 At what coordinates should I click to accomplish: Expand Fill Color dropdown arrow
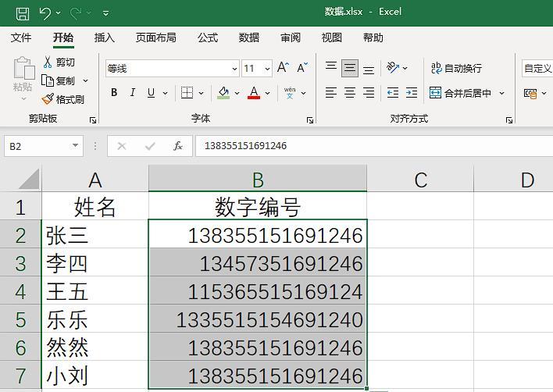pyautogui.click(x=237, y=94)
